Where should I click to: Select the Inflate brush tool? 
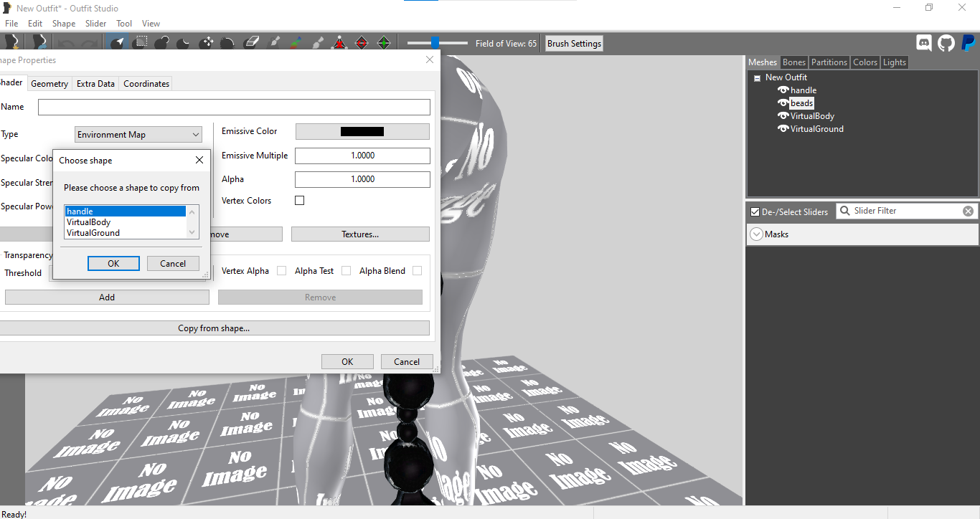coord(162,43)
